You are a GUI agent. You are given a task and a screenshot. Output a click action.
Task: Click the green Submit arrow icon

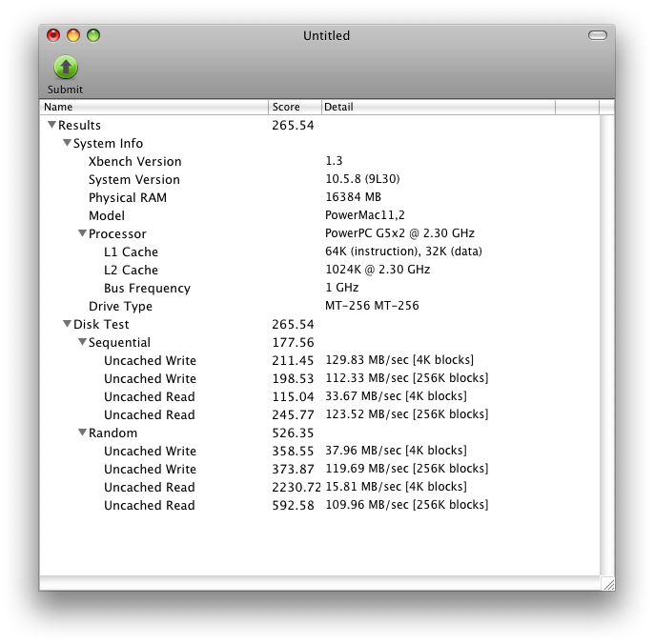pyautogui.click(x=66, y=67)
